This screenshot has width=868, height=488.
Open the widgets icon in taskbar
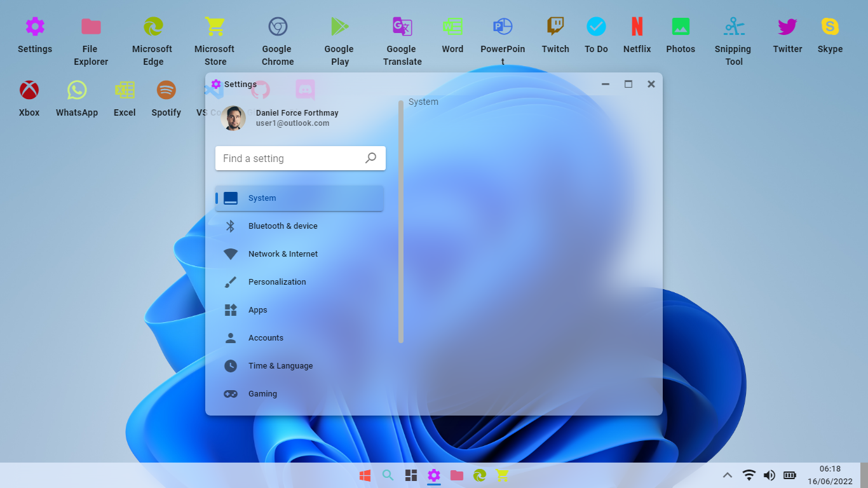(411, 475)
